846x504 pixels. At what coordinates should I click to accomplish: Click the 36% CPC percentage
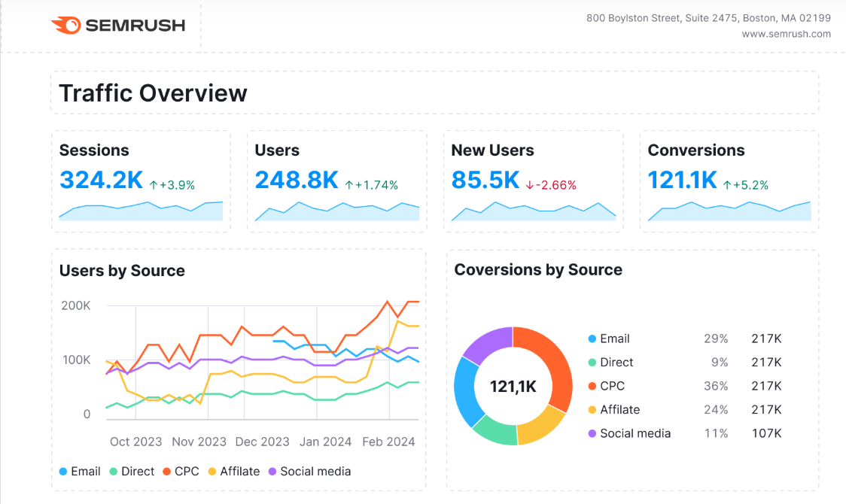[716, 386]
